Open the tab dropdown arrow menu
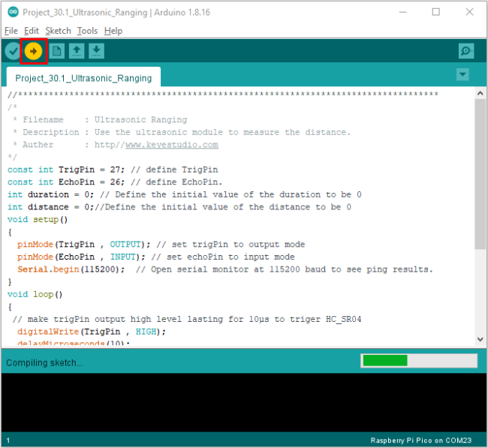 462,75
